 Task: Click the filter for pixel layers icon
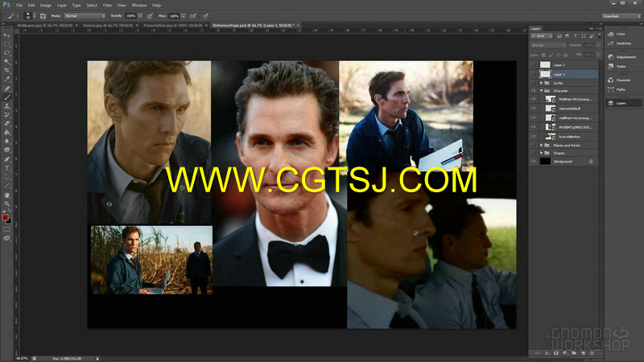[559, 36]
